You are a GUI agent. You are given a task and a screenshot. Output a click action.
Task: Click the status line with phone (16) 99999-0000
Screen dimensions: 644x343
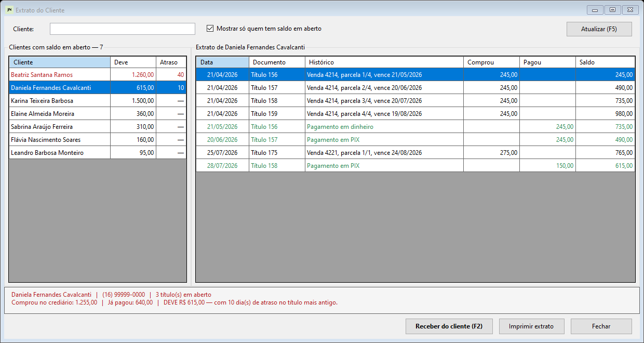pyautogui.click(x=111, y=295)
